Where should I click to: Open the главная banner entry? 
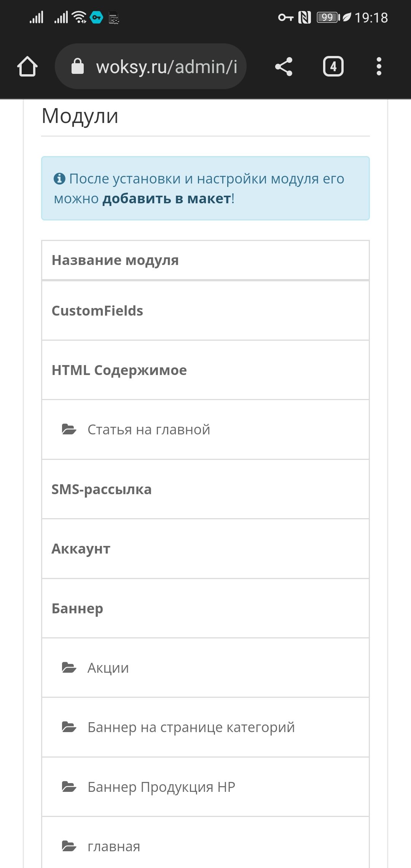[114, 846]
